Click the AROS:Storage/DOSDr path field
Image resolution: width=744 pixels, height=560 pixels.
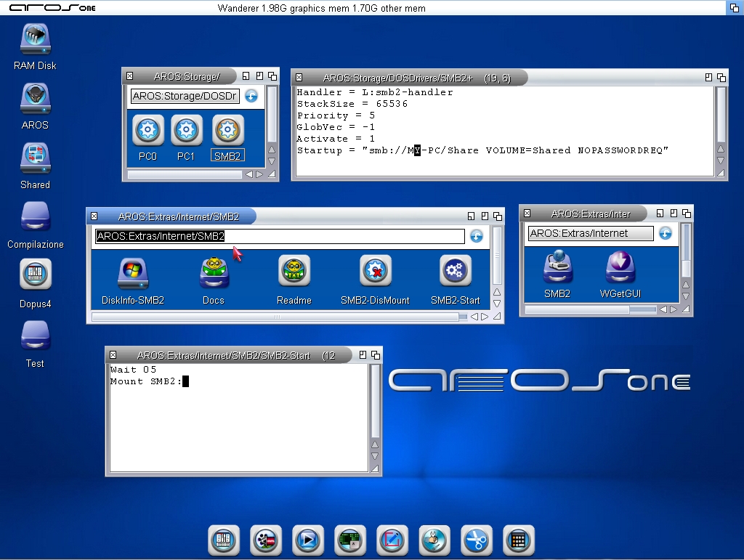click(x=185, y=97)
